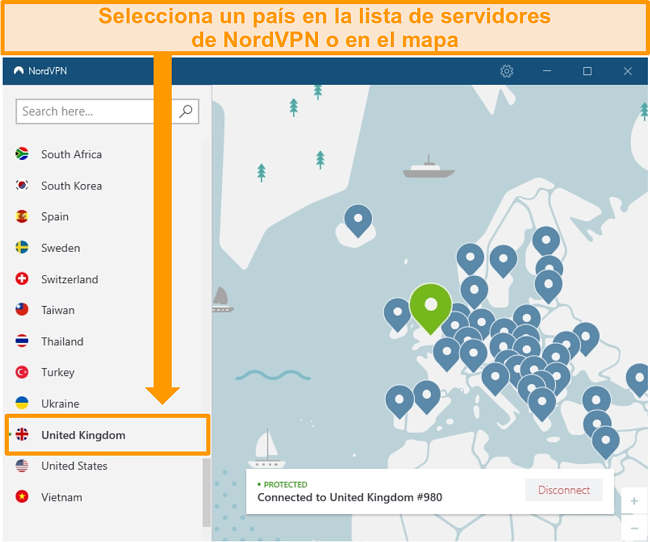Select Turkey in server list
Viewport: 650px width, 542px height.
click(x=58, y=372)
